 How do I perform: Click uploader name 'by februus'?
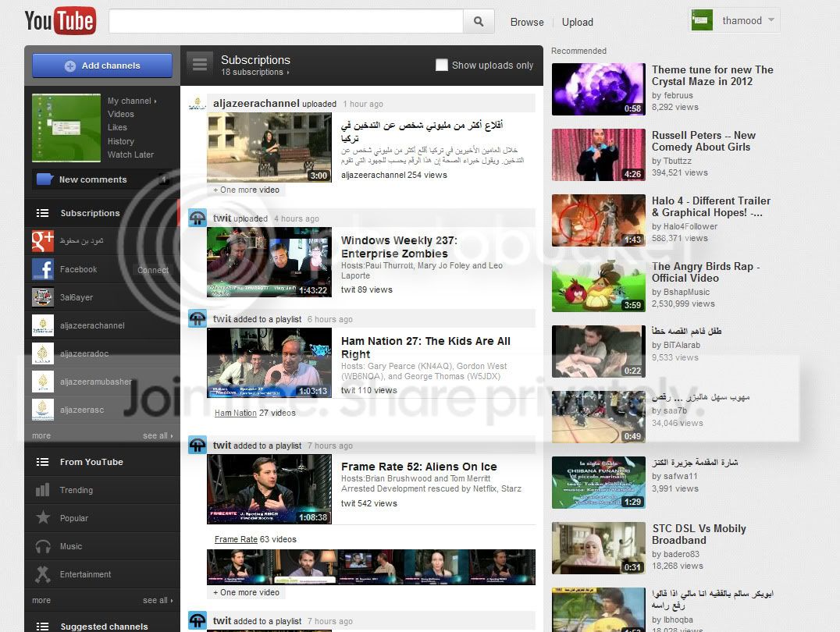point(672,95)
